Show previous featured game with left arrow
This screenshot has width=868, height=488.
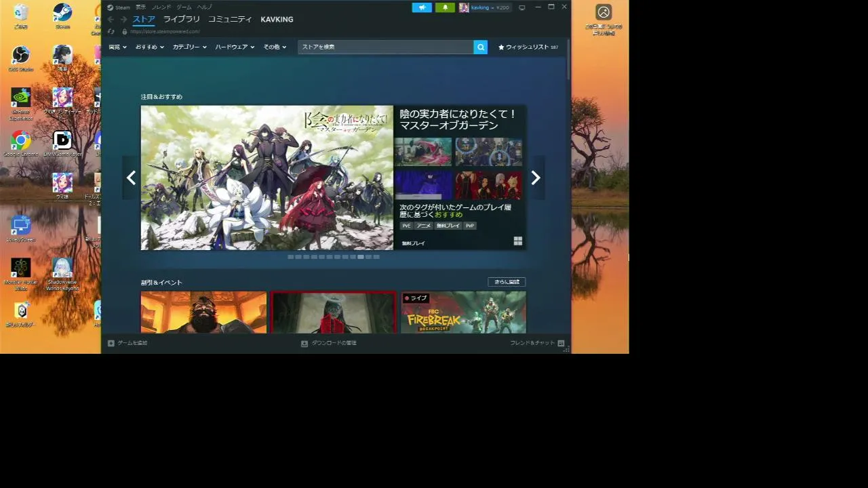131,178
